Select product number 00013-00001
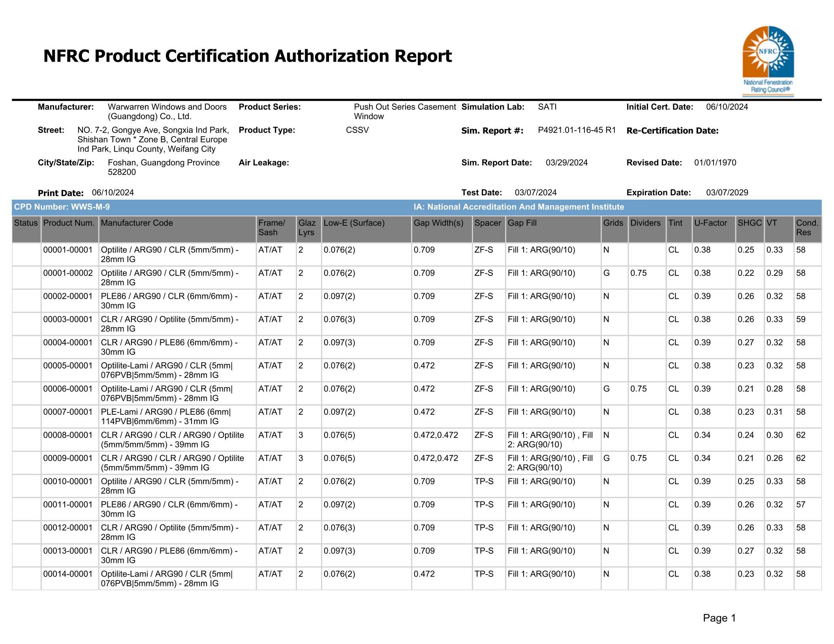This screenshot has width=834, height=644. 68,551
